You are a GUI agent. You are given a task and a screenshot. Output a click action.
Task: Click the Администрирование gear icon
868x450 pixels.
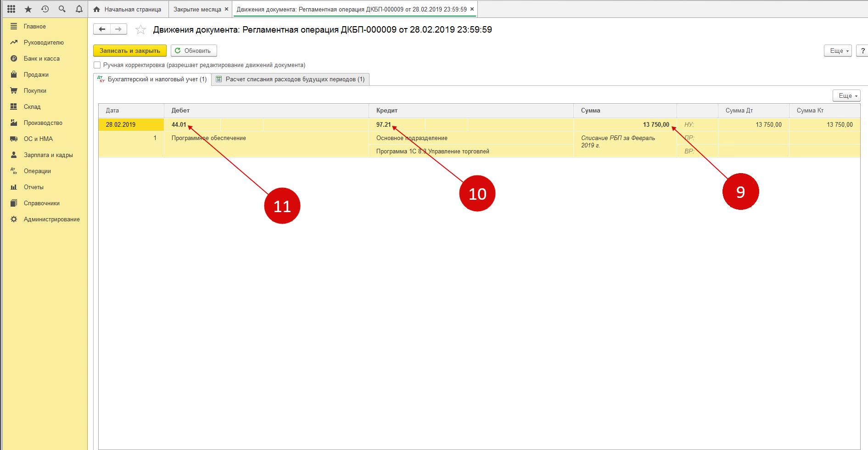(x=14, y=219)
